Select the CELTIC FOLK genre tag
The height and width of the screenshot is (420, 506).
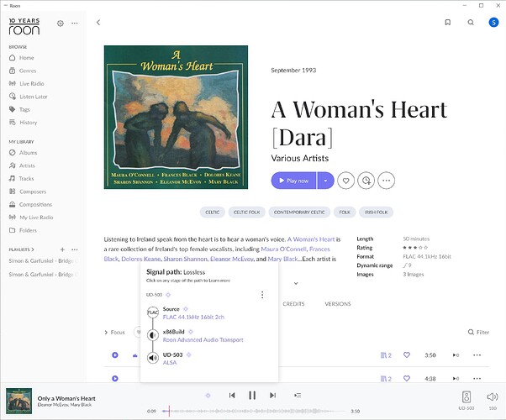[x=246, y=212]
